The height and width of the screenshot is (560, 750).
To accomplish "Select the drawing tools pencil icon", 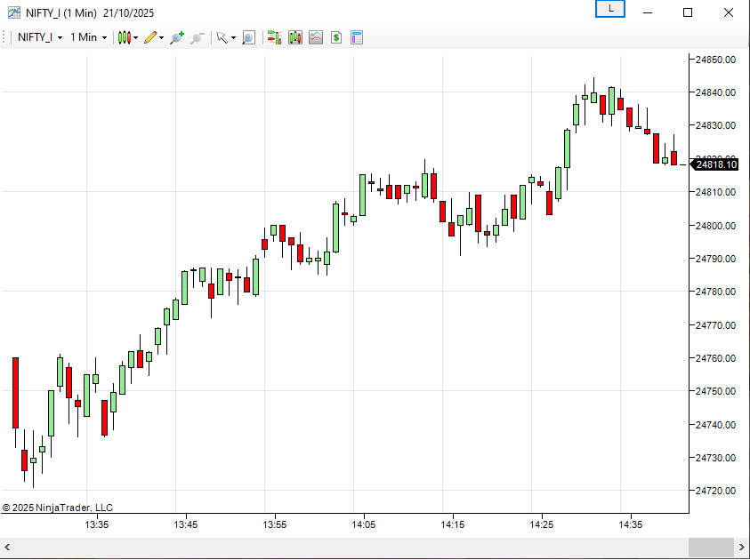I will pos(150,37).
